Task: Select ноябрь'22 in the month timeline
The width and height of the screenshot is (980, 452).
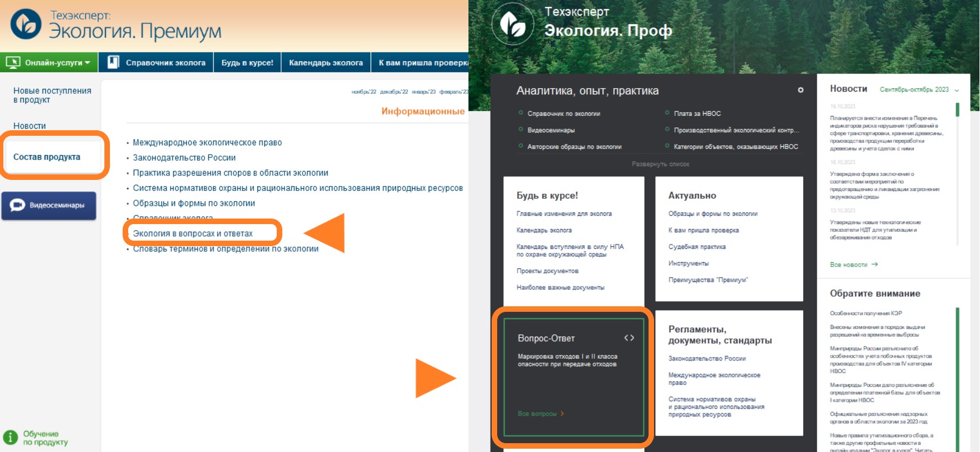Action: click(x=364, y=92)
